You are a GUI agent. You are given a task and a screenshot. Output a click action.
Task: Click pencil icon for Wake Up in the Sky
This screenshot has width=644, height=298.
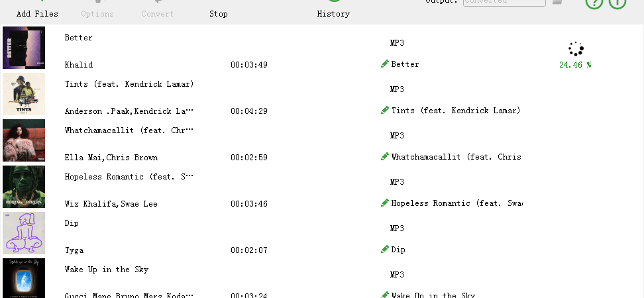(x=385, y=295)
